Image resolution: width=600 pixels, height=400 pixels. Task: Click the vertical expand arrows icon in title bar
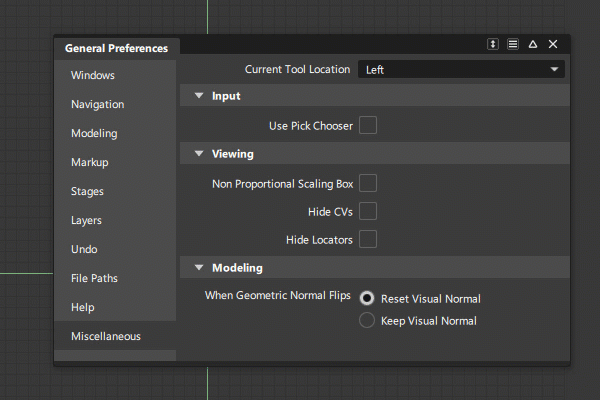493,45
